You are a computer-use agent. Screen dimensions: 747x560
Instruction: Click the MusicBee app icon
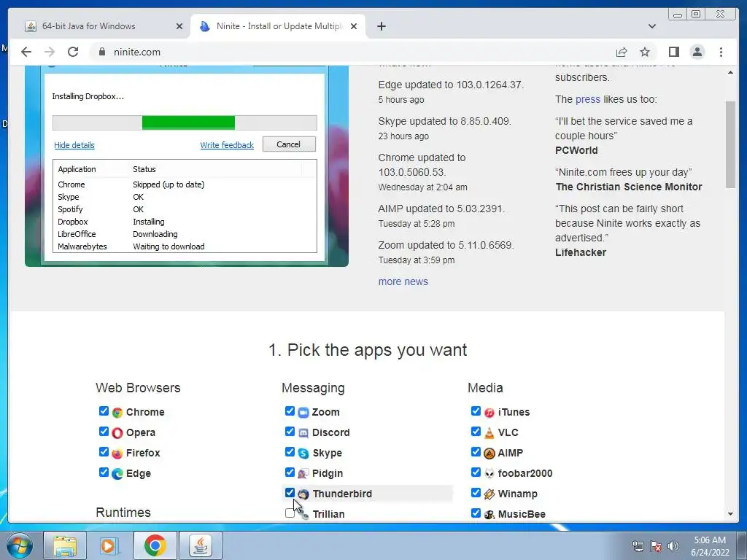click(x=489, y=515)
